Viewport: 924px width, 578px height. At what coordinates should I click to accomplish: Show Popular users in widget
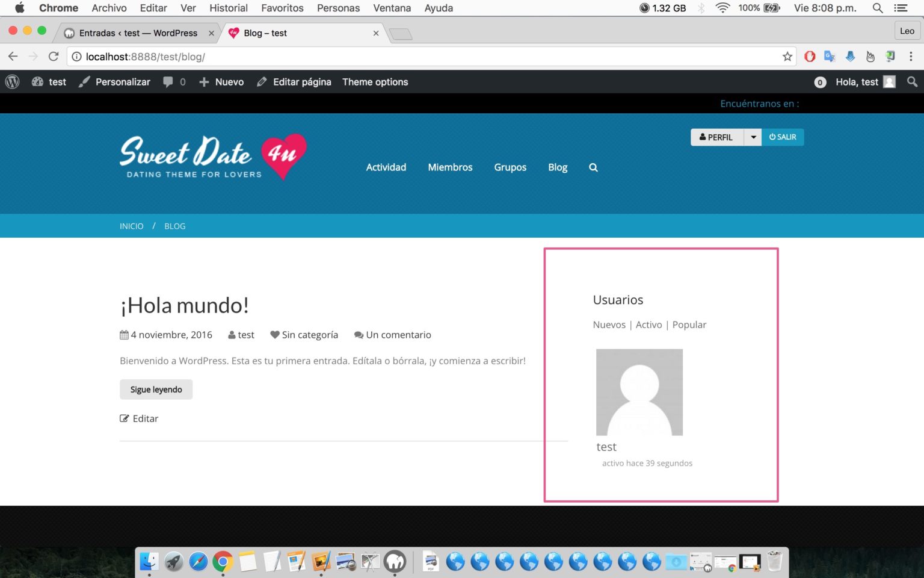point(689,325)
